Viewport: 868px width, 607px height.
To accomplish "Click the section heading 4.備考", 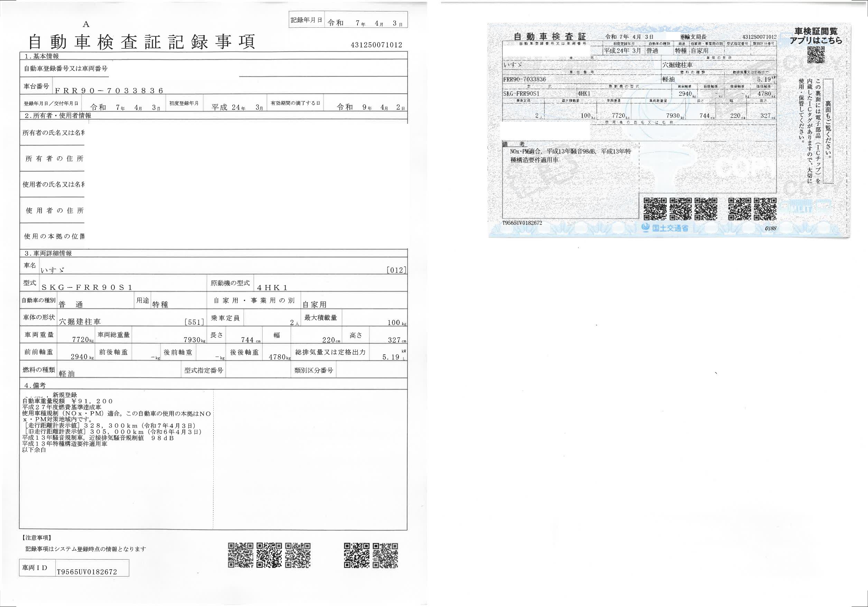I will [x=35, y=385].
